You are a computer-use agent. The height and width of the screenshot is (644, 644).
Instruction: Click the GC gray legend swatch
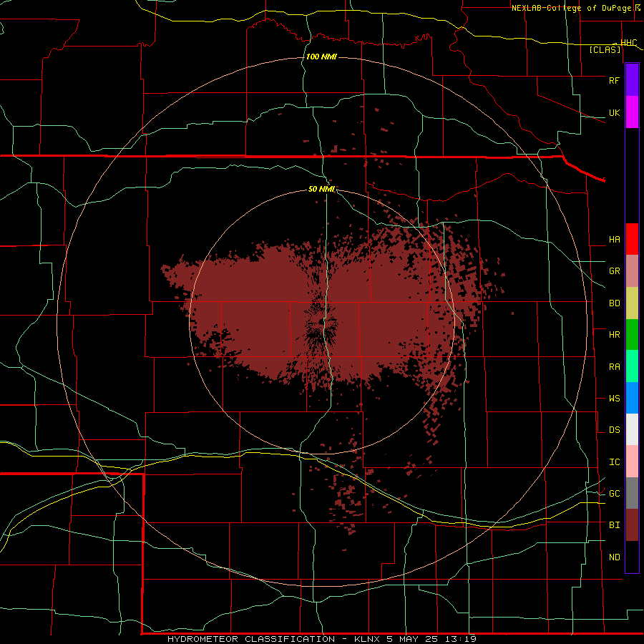[x=632, y=493]
